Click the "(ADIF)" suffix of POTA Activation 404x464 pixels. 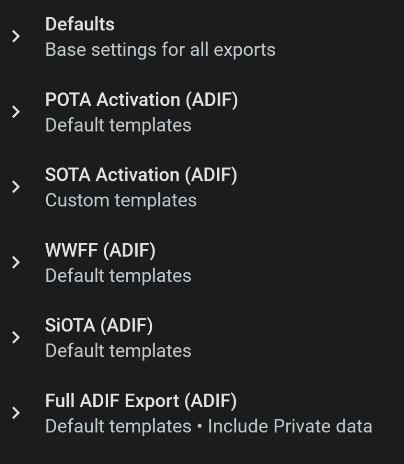[x=212, y=100]
